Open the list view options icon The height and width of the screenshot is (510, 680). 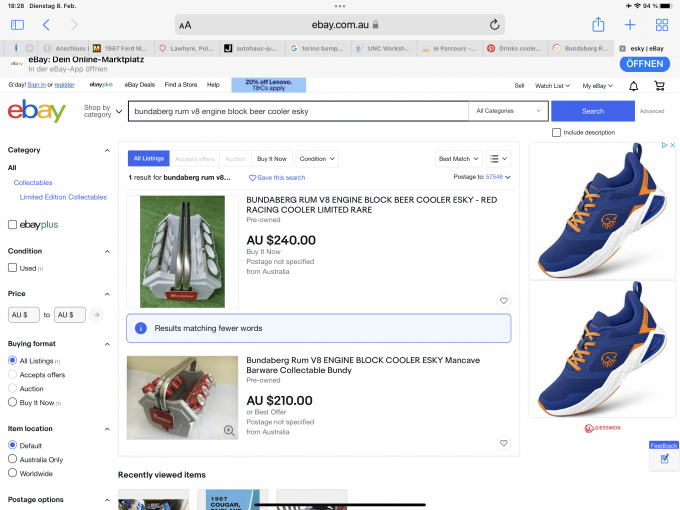[x=498, y=159]
